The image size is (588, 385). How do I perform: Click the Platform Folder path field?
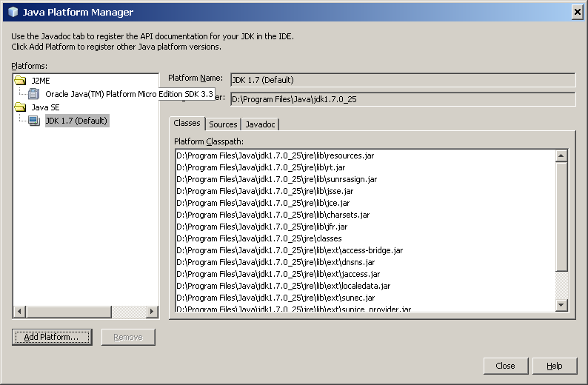(403, 99)
